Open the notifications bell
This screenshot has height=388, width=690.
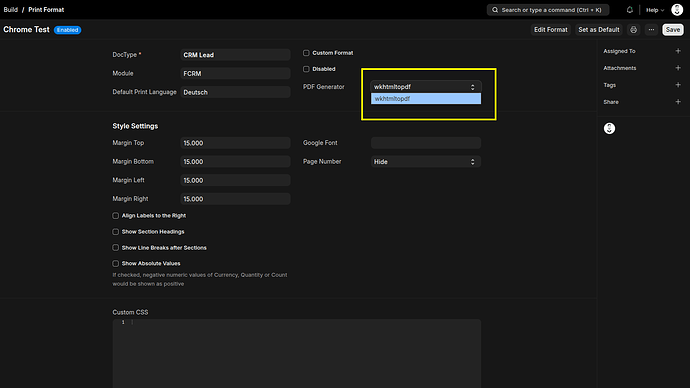point(630,10)
